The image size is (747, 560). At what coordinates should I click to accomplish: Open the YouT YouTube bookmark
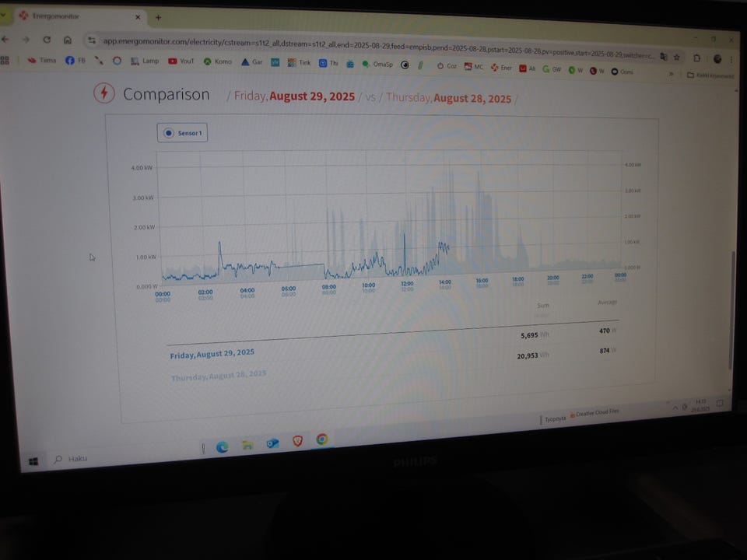tap(181, 61)
